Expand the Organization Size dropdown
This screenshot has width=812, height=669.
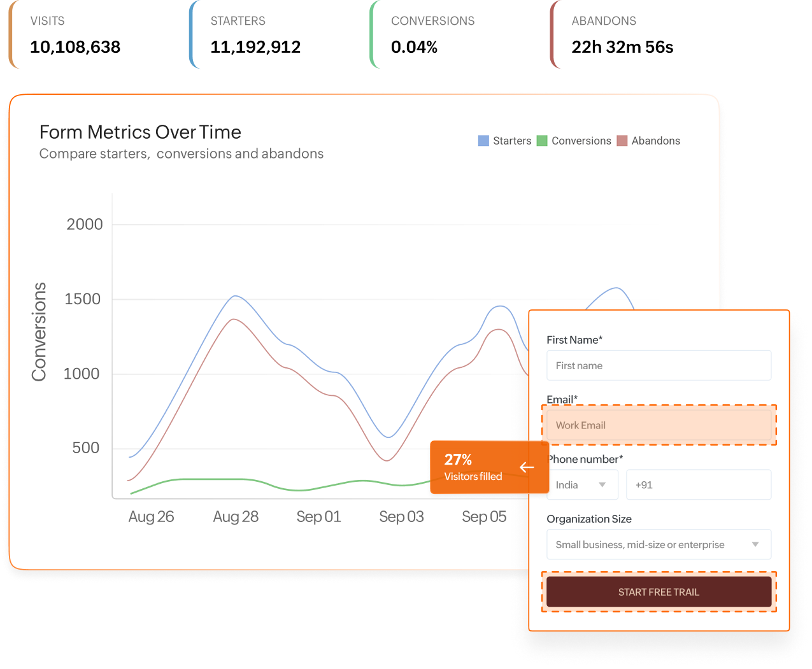point(659,544)
